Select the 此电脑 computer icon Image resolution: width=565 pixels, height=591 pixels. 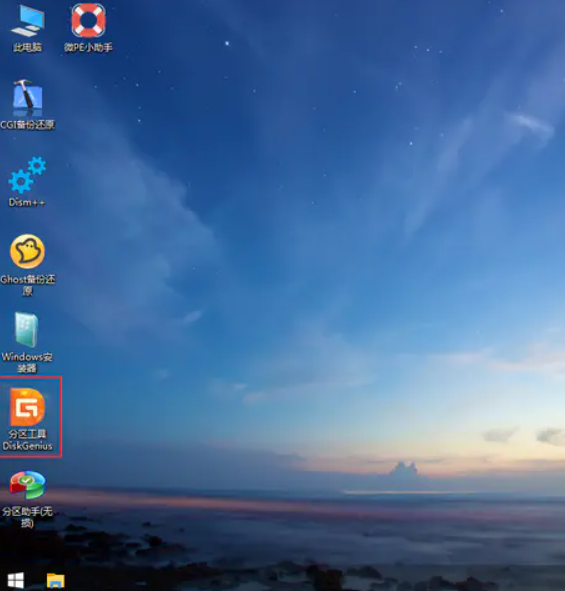click(28, 21)
